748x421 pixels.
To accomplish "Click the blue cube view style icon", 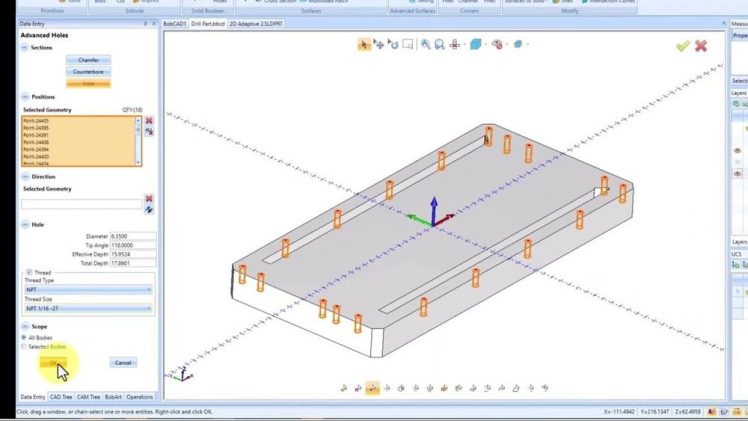I will (476, 44).
